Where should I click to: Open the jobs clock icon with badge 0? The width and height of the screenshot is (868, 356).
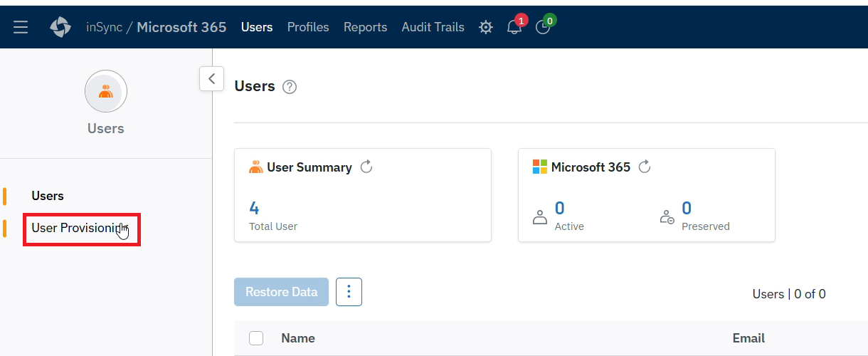(x=543, y=27)
